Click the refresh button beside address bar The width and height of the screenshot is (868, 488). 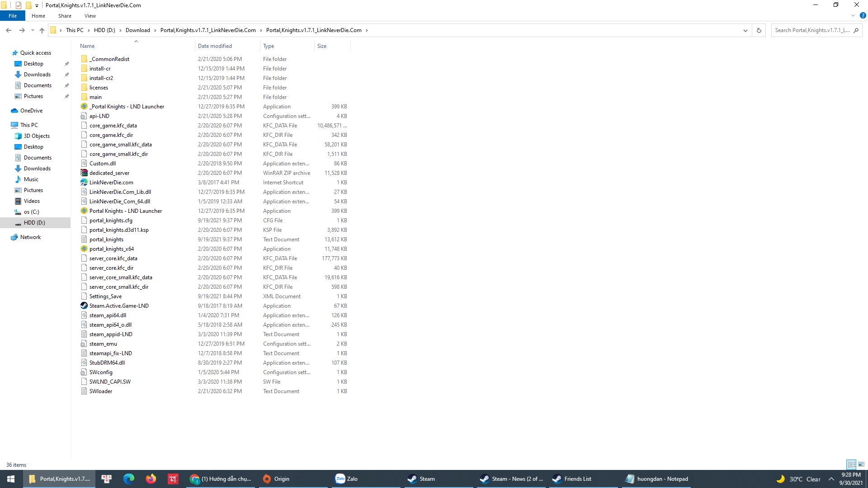(759, 30)
